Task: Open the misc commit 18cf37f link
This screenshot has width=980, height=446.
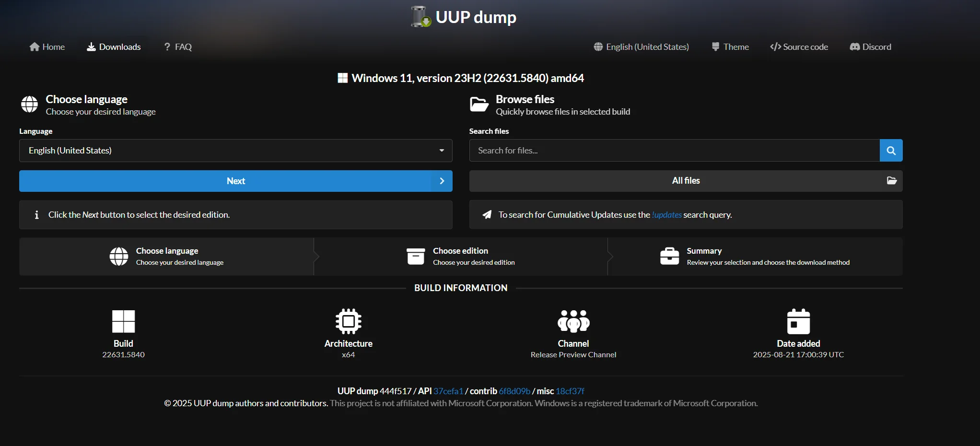Action: (x=570, y=391)
